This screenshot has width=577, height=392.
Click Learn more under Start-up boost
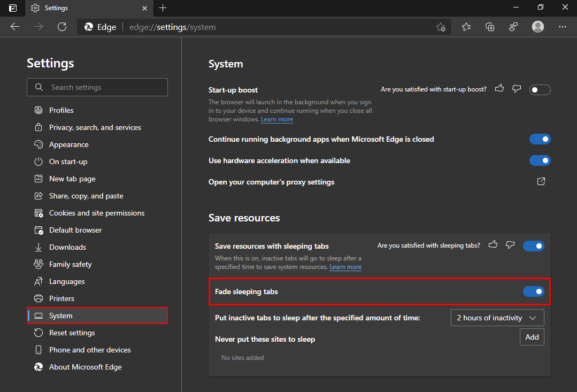point(276,119)
